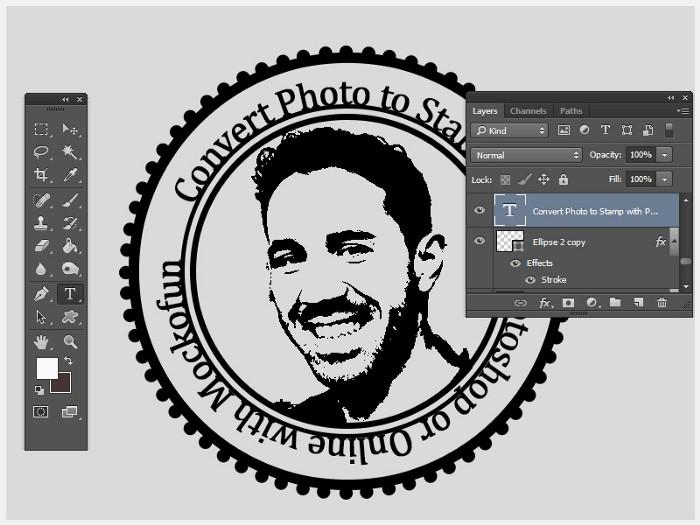
Task: Click the dark background color swatch
Action: click(x=64, y=387)
